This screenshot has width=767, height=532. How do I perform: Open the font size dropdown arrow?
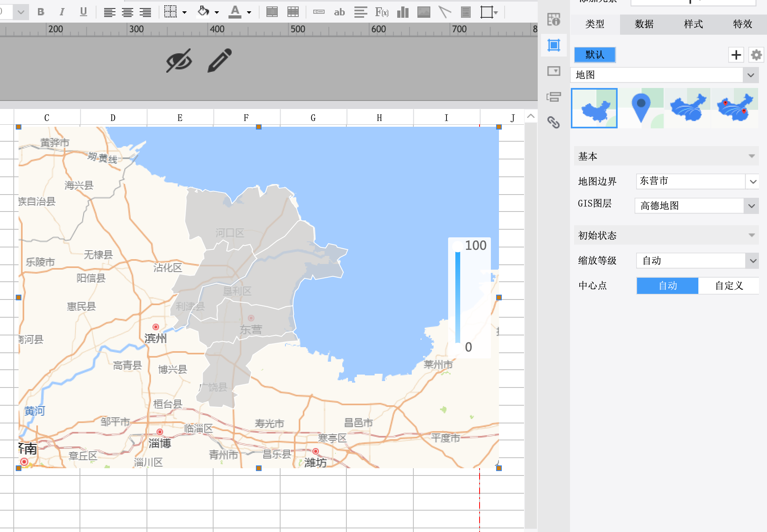point(21,12)
